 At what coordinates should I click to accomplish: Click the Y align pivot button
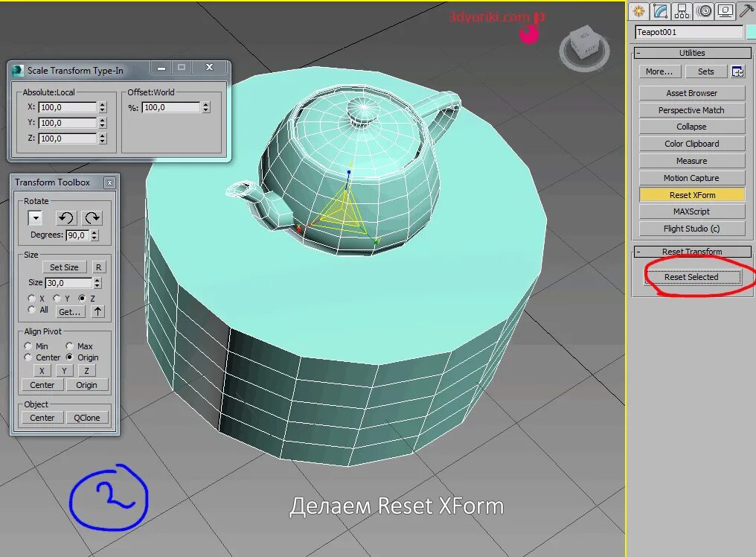pyautogui.click(x=64, y=371)
